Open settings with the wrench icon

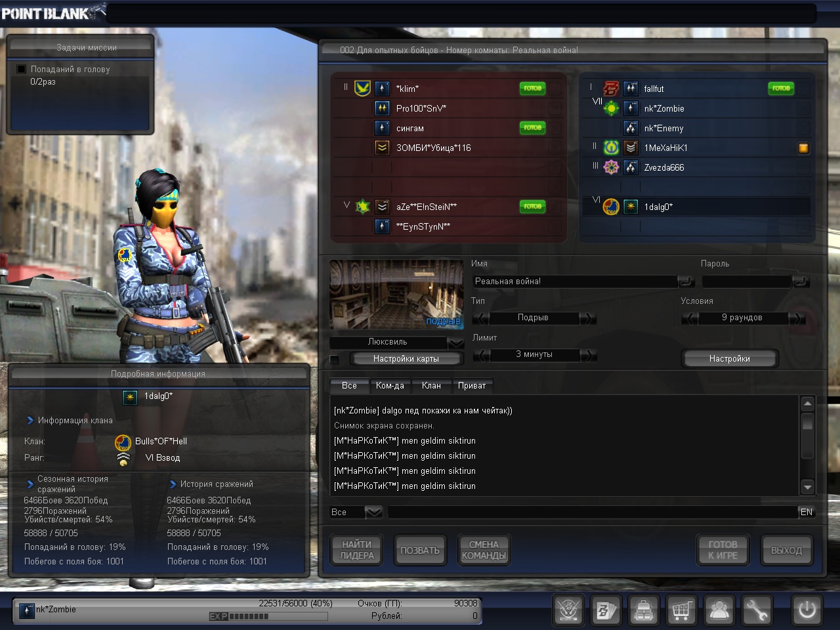pos(757,610)
